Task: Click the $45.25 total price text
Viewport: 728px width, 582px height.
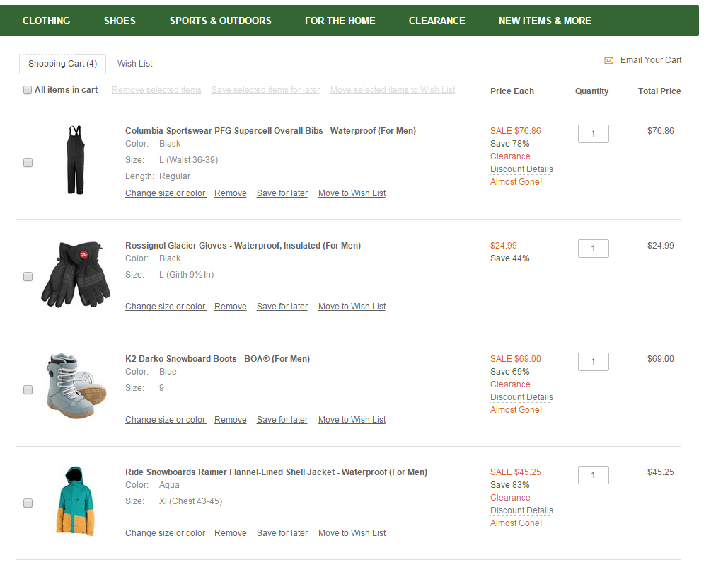Action: (x=660, y=472)
